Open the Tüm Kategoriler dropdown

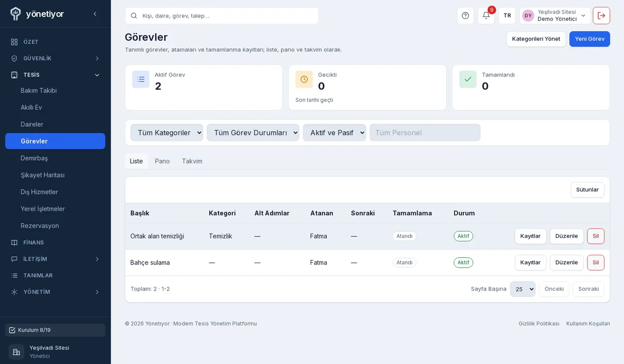coord(167,133)
